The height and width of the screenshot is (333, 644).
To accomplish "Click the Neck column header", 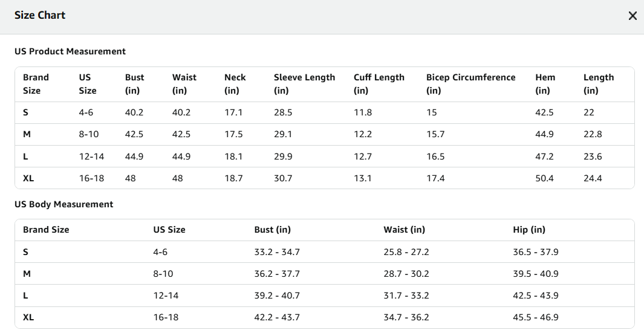I will click(x=235, y=84).
